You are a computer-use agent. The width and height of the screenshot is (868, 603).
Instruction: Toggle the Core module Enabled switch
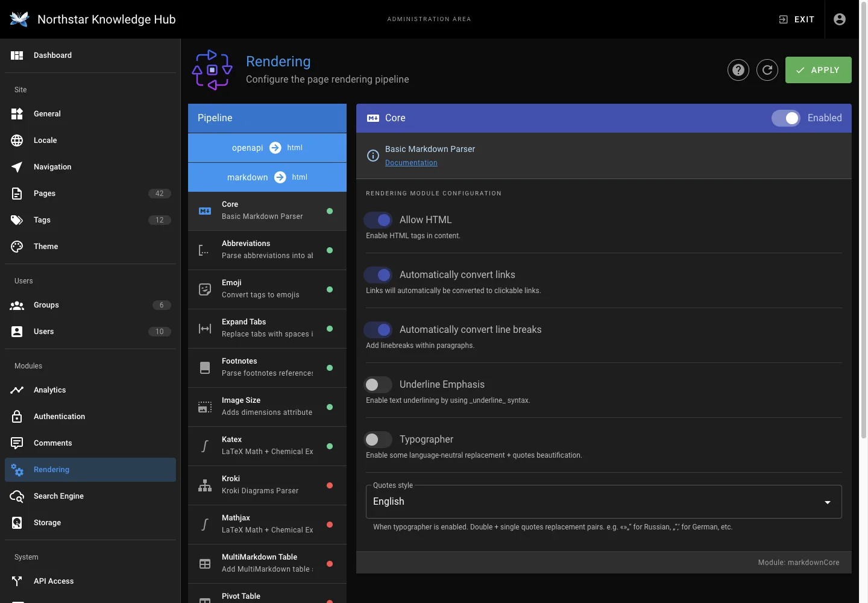coord(786,118)
